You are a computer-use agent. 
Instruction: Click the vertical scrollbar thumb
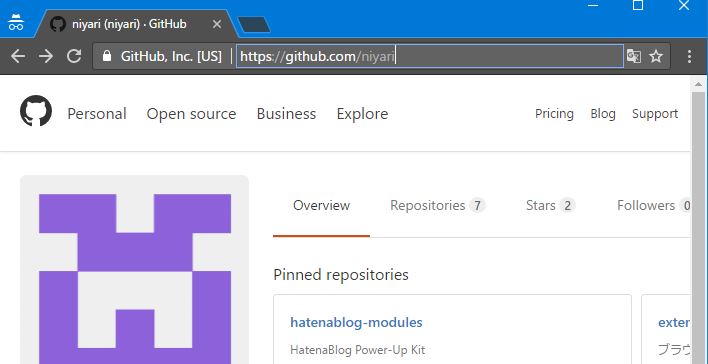pyautogui.click(x=698, y=227)
